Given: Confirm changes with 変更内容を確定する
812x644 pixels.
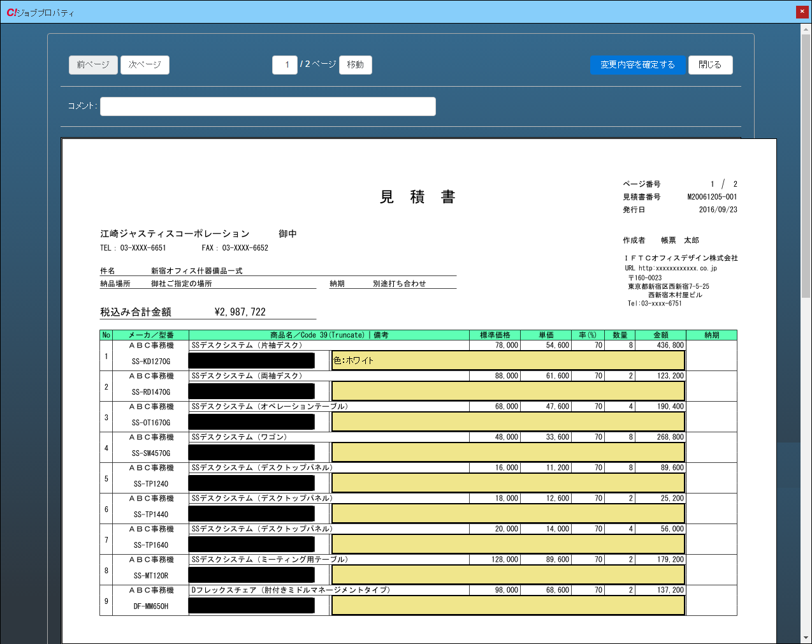Looking at the screenshot, I should coord(637,65).
